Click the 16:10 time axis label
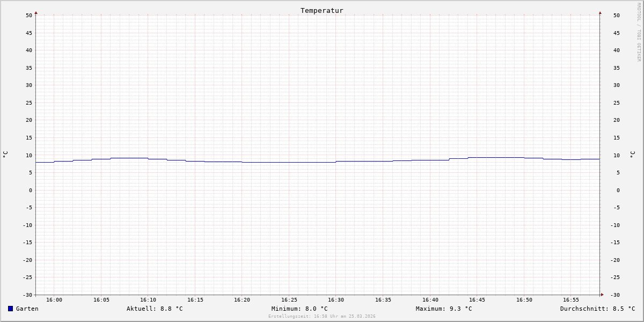 148,299
